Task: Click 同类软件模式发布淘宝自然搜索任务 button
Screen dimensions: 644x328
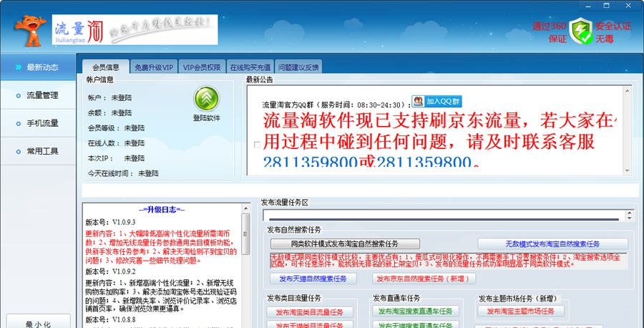Action: [x=345, y=243]
